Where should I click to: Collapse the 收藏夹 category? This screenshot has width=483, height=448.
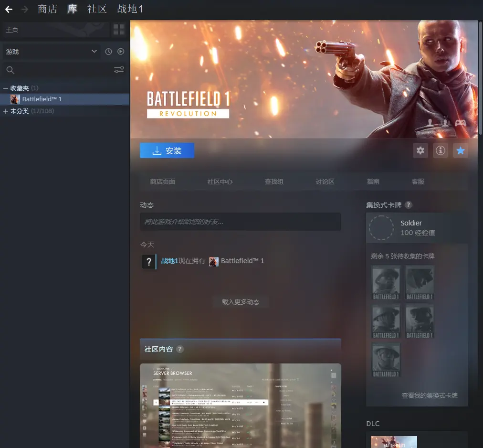pos(6,88)
